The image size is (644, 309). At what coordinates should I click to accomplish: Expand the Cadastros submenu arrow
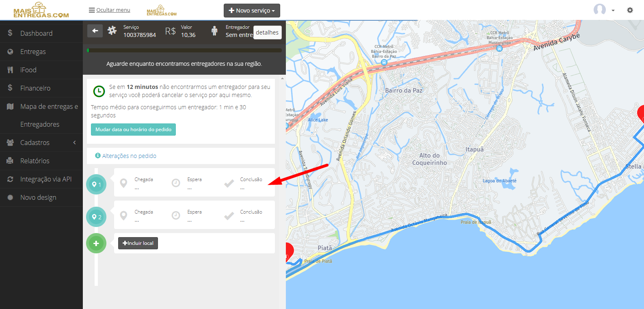[75, 143]
